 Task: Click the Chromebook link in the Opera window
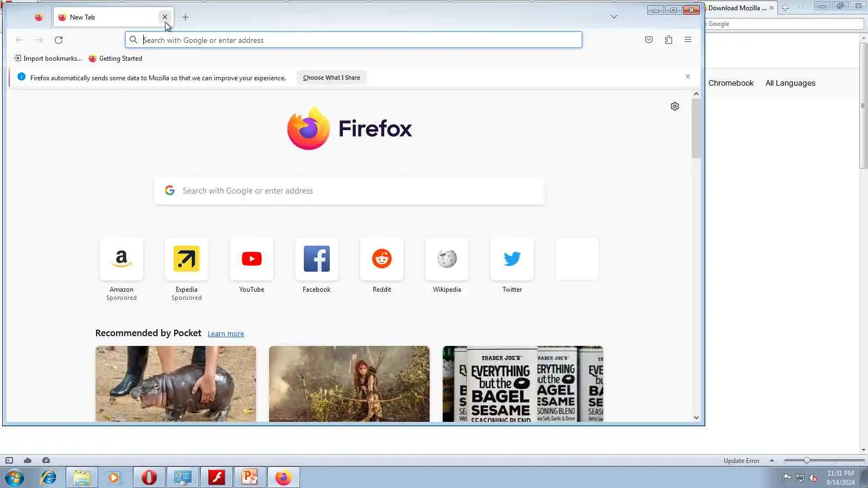731,83
